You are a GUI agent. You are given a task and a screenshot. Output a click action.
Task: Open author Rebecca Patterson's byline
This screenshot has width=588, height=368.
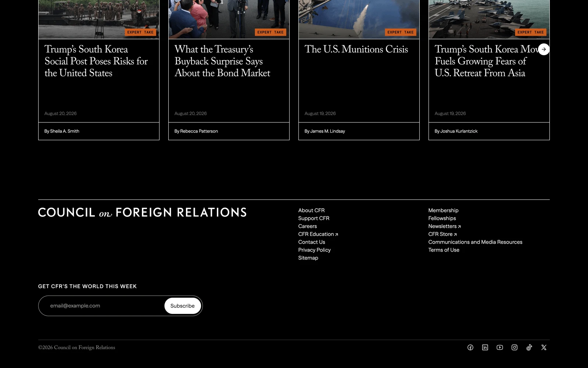point(196,131)
